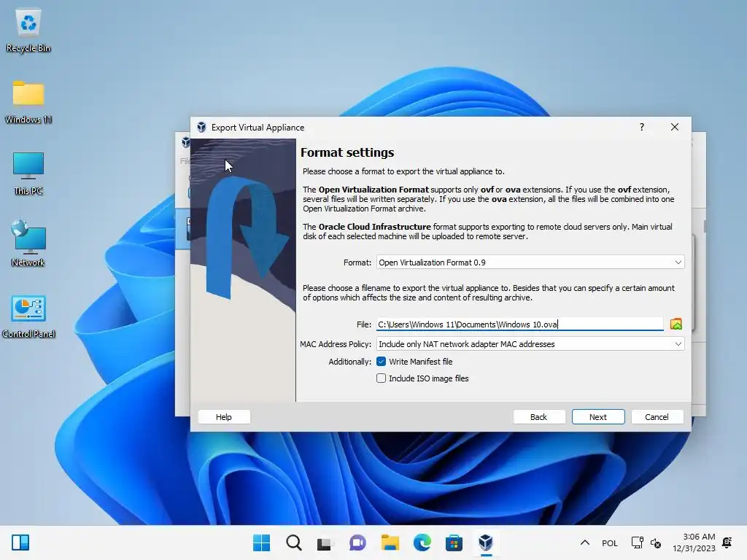This screenshot has height=560, width=747.
Task: Click the VirtualBox icon in dialog title bar
Action: [201, 127]
